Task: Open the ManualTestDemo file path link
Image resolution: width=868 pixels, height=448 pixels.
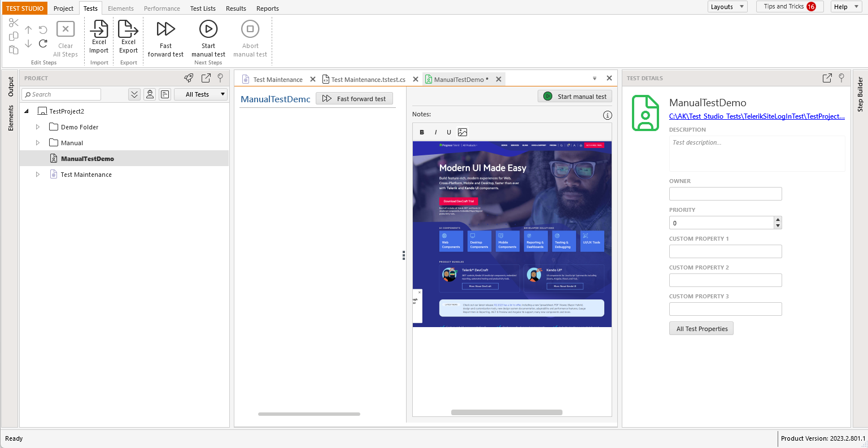Action: (x=757, y=116)
